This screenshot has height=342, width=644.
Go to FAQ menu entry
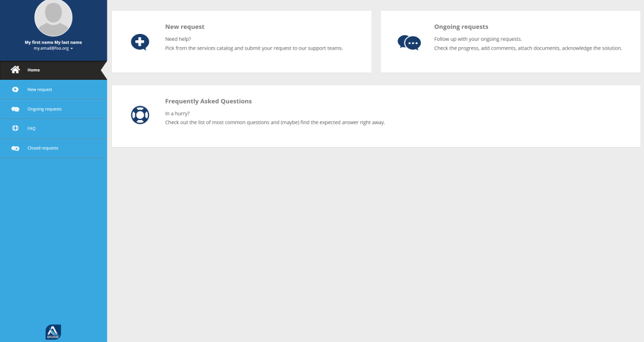[x=53, y=128]
